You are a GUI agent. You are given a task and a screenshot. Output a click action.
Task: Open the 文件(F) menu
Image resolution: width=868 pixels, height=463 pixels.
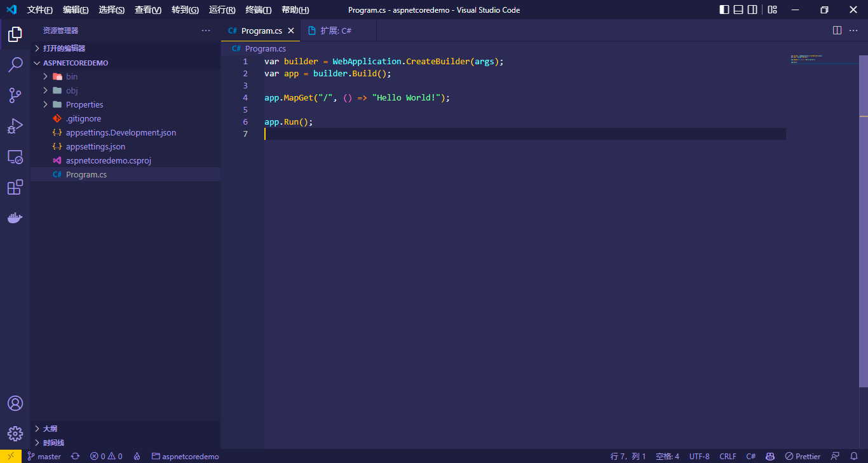pyautogui.click(x=40, y=10)
